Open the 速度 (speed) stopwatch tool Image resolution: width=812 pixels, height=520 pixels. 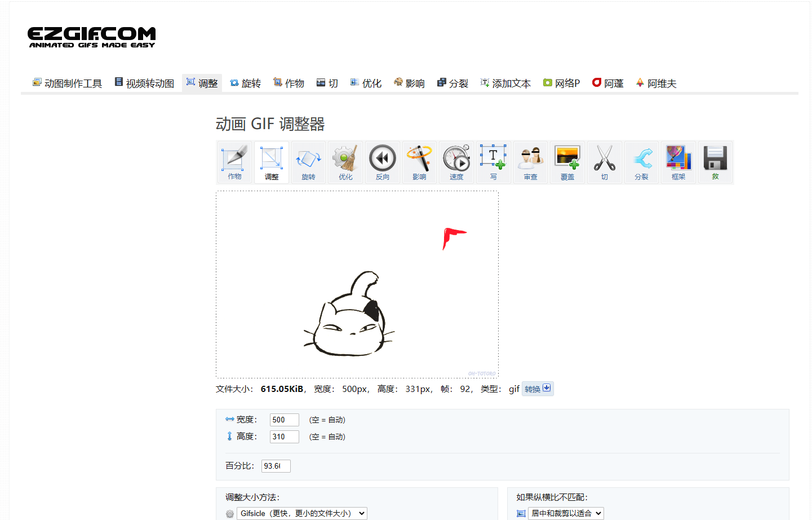(x=456, y=162)
